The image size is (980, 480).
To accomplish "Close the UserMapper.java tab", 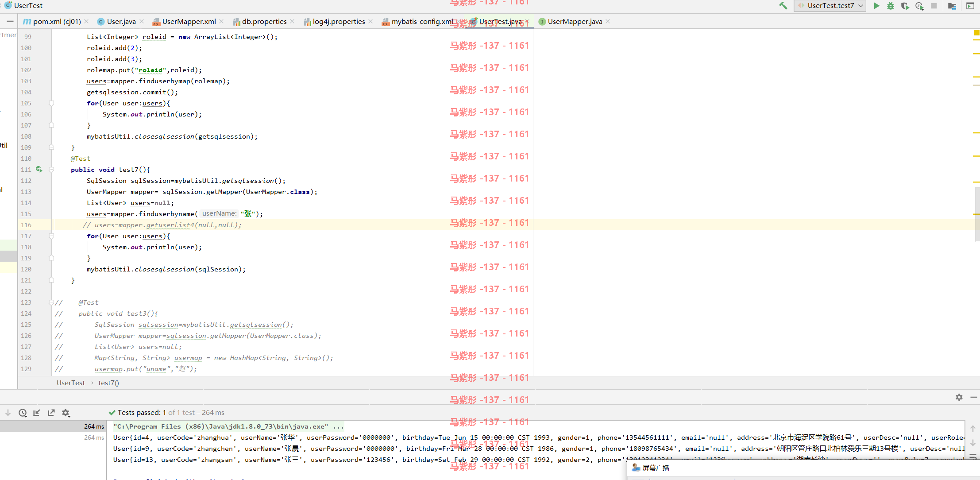I will pos(608,21).
